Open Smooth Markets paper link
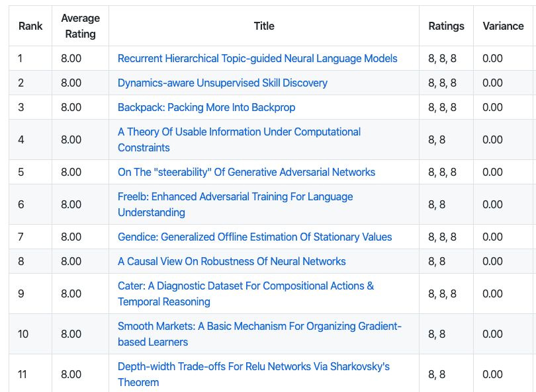Viewport: 536px width, 392px height. click(259, 326)
